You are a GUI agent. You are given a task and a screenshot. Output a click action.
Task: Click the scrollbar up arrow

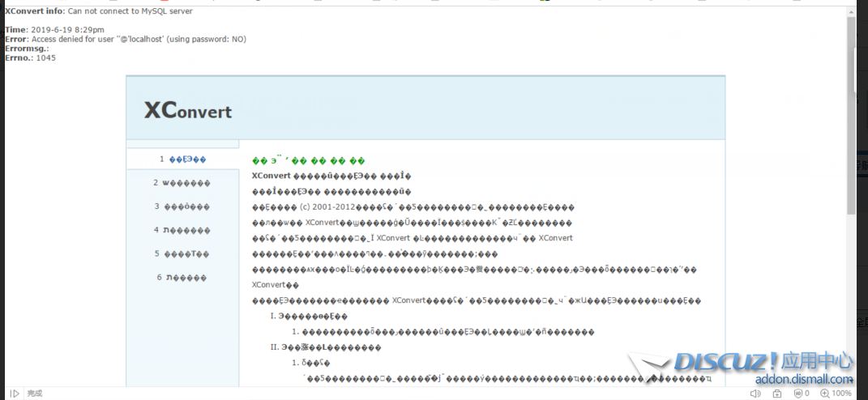(x=851, y=11)
